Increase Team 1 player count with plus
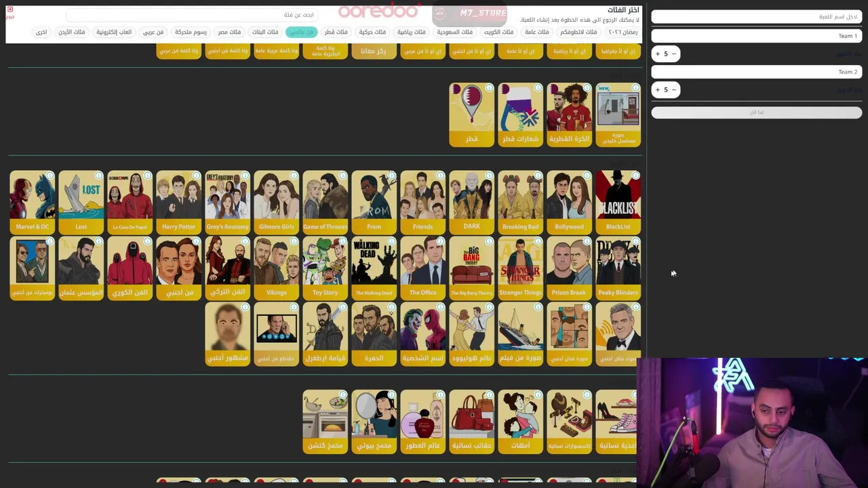This screenshot has width=868, height=488. click(657, 54)
